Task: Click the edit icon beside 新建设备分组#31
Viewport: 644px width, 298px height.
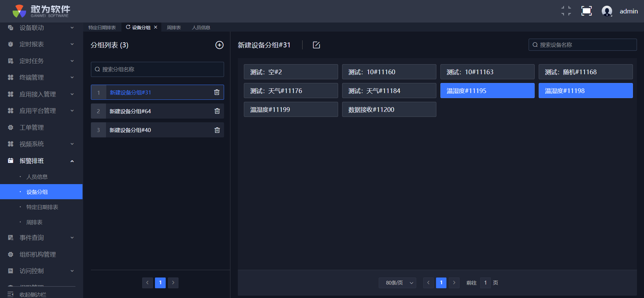Action: (316, 45)
